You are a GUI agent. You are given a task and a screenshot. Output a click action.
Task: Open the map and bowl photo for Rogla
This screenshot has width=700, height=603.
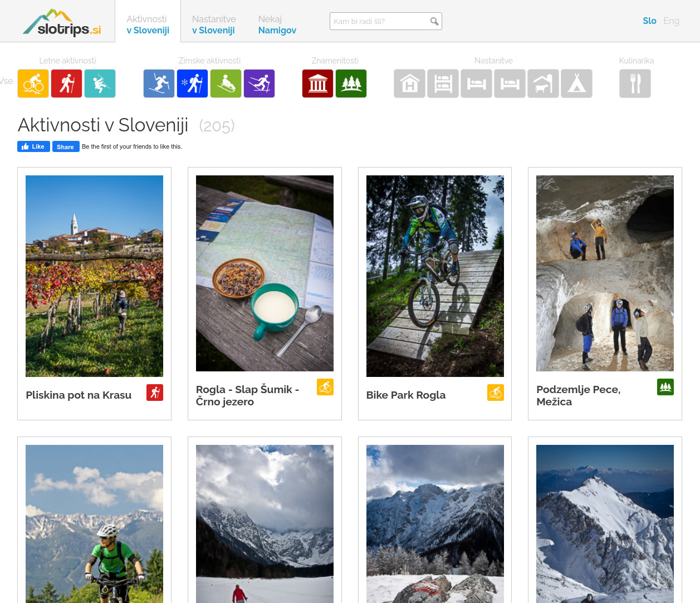point(265,273)
